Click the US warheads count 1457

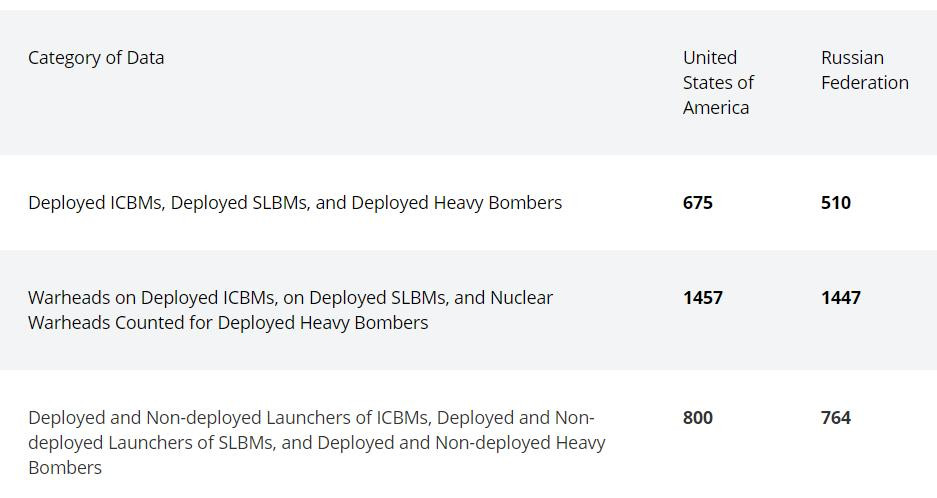click(703, 298)
